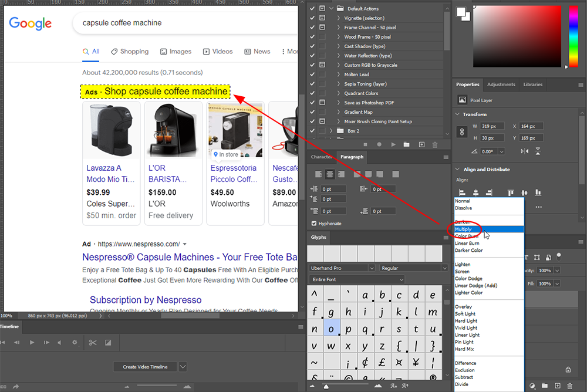
Task: Collapse the Align and Distribute section
Action: click(457, 169)
